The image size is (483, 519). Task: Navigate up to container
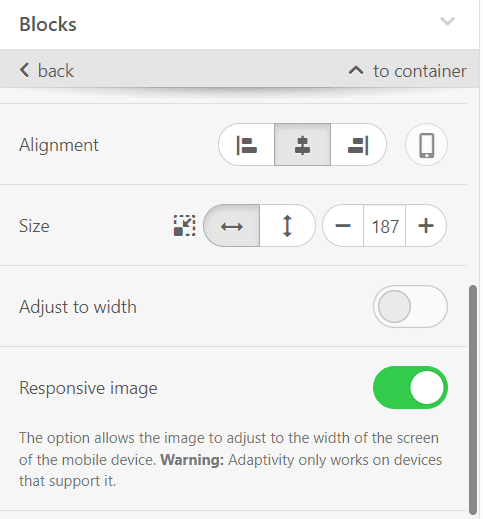click(407, 71)
